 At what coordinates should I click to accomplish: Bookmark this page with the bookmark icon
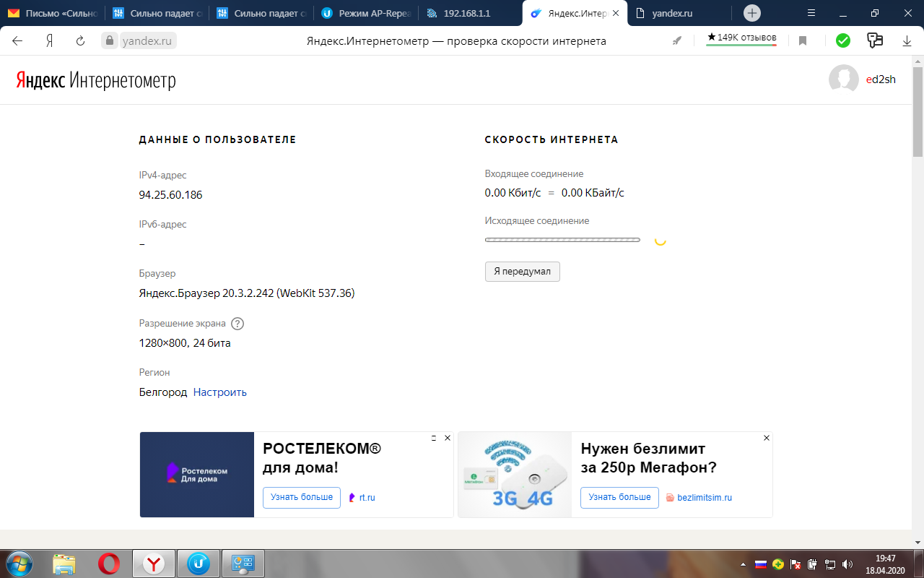tap(803, 41)
